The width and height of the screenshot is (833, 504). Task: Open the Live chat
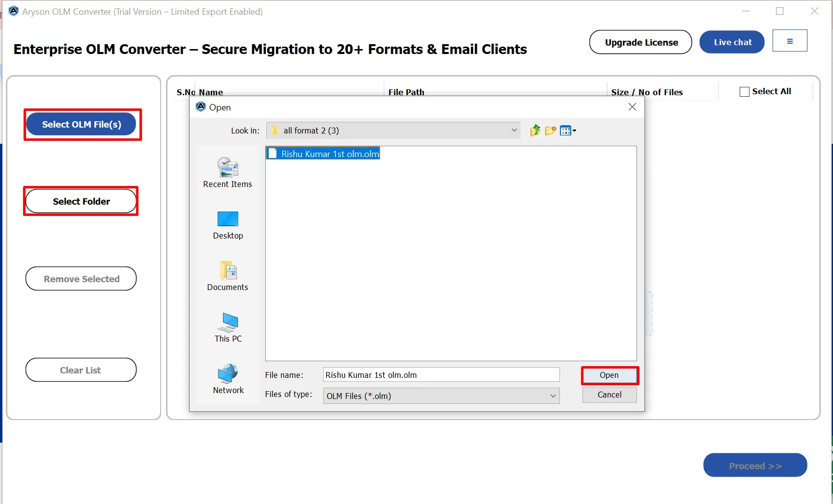731,42
